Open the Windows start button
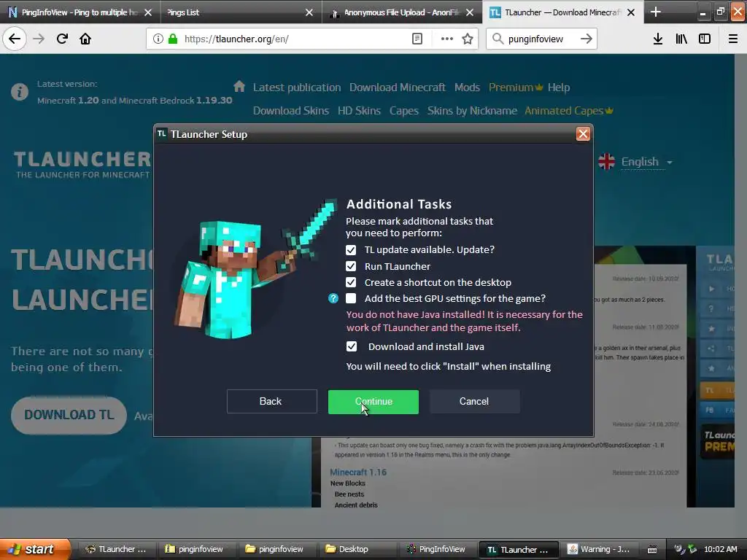Image resolution: width=747 pixels, height=560 pixels. click(x=35, y=549)
